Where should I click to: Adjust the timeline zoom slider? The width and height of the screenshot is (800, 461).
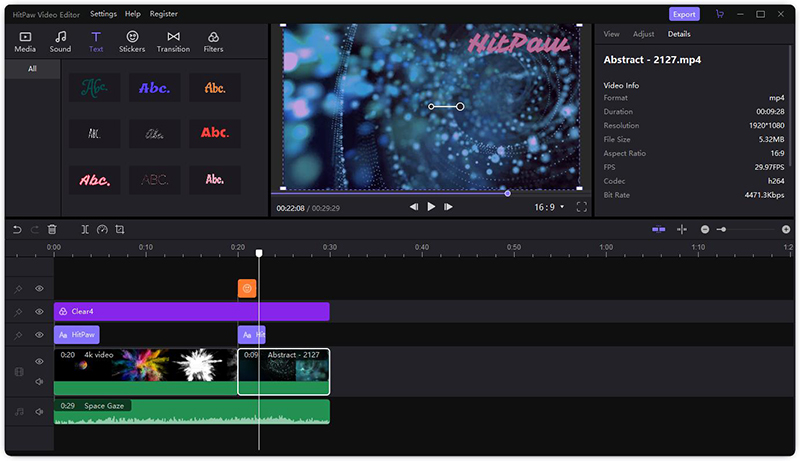click(x=722, y=229)
